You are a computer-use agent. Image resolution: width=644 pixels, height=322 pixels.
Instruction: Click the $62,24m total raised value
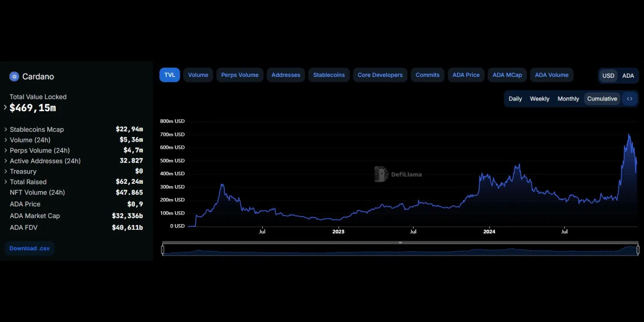129,182
